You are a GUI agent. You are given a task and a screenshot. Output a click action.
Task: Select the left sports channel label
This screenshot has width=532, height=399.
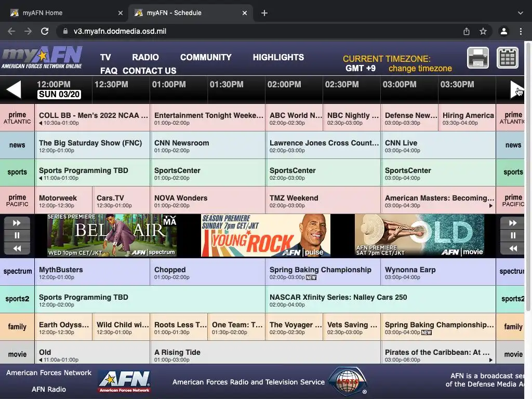[x=17, y=172]
